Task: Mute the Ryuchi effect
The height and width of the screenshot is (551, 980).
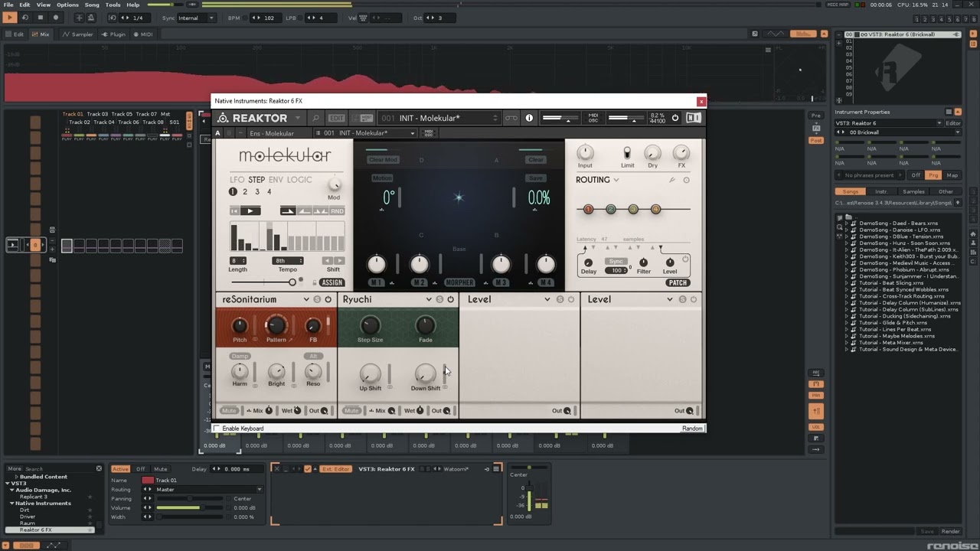Action: (x=351, y=411)
